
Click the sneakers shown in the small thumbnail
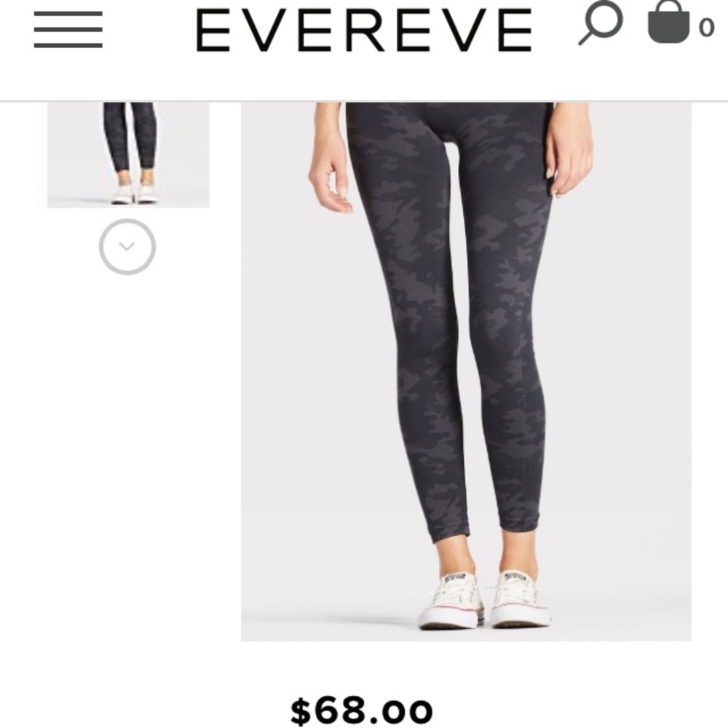click(134, 194)
